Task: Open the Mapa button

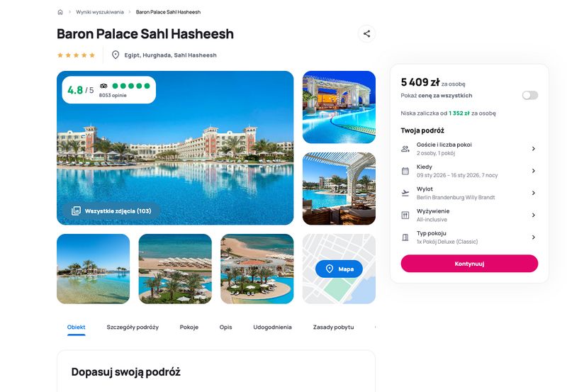Action: point(339,269)
